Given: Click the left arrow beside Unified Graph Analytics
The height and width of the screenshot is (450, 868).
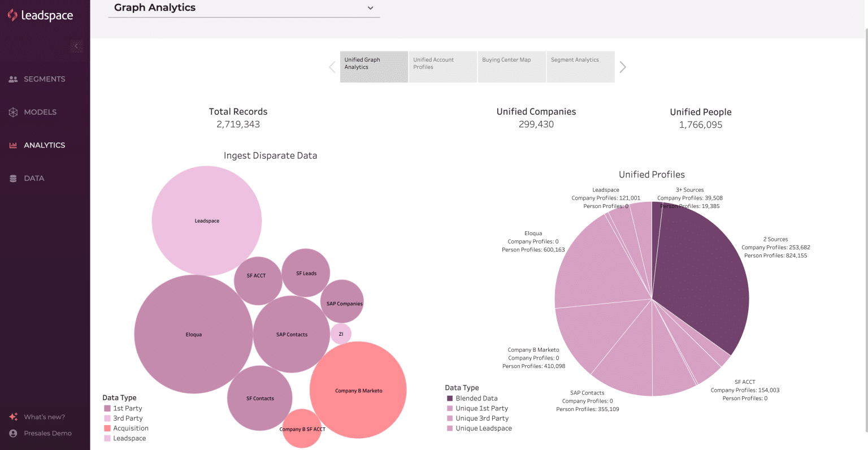Looking at the screenshot, I should 332,67.
